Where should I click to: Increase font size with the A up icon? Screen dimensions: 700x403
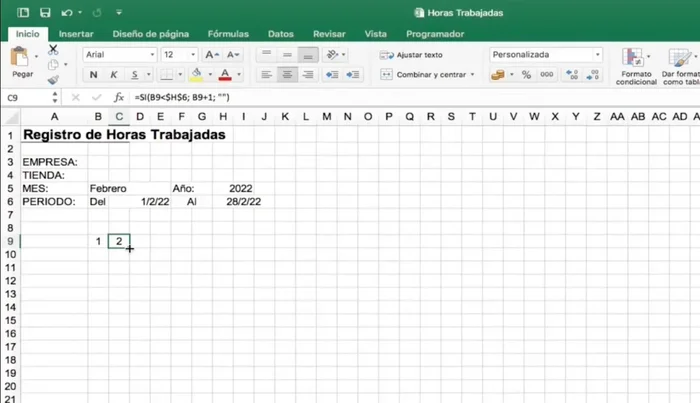pos(212,54)
